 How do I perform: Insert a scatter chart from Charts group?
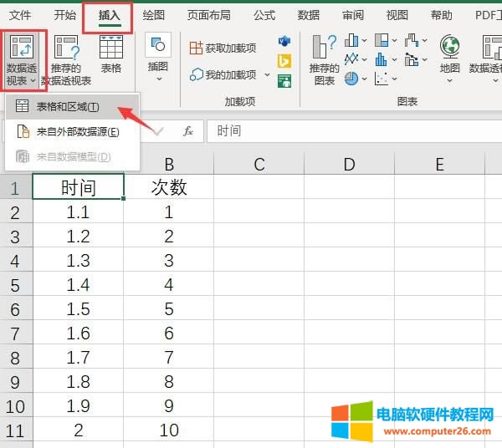(x=382, y=79)
